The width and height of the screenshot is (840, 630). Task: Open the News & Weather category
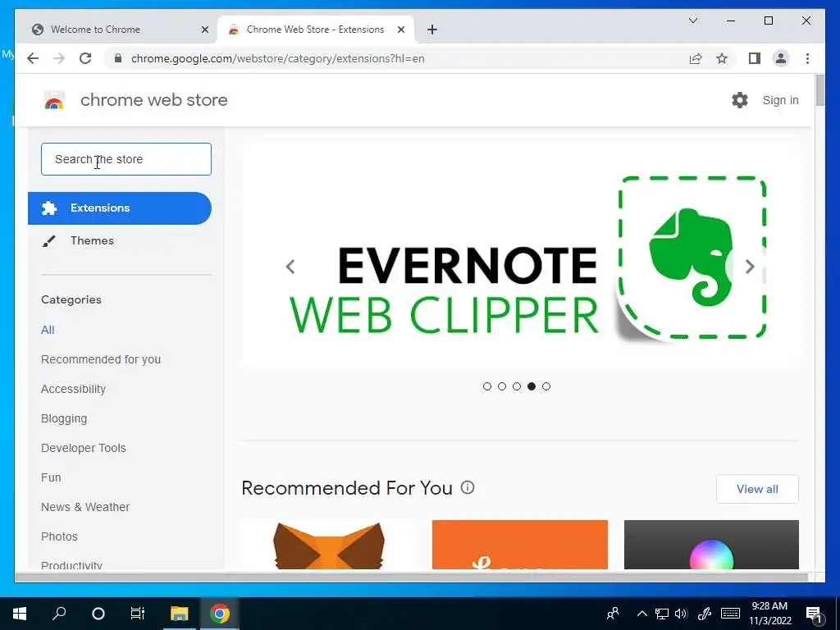(85, 507)
